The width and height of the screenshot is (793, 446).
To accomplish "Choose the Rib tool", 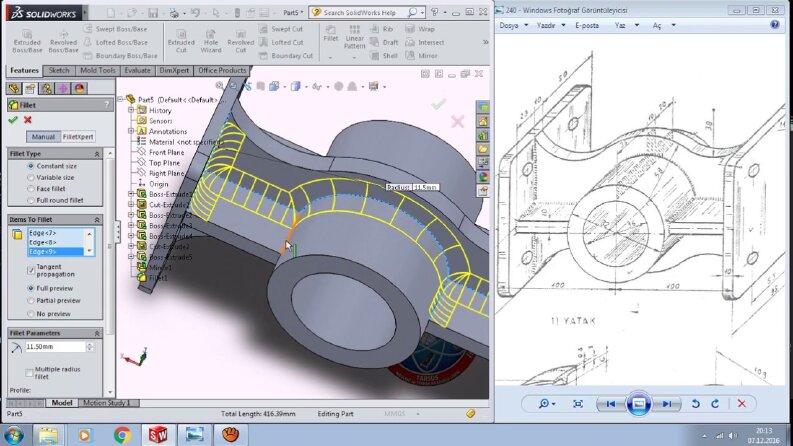I will coord(382,29).
